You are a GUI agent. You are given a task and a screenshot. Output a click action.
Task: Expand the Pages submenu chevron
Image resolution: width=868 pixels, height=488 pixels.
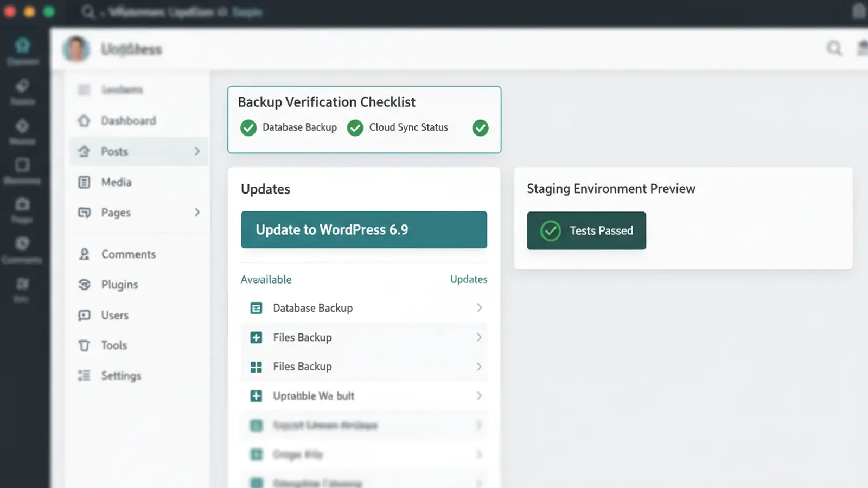pos(197,212)
